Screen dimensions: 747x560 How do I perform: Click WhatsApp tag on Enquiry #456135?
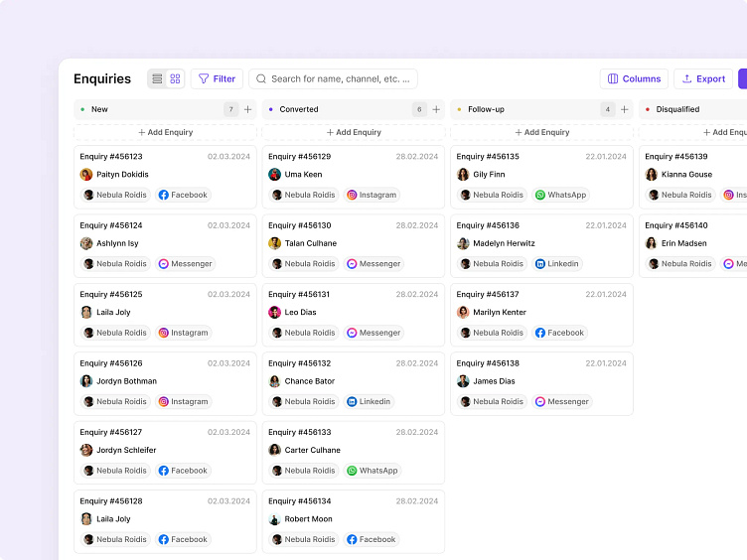560,195
